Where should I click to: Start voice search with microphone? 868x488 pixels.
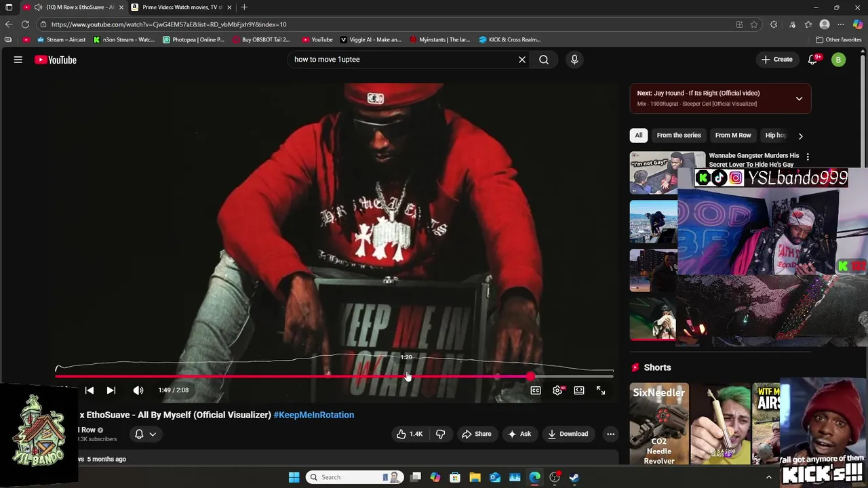coord(574,60)
